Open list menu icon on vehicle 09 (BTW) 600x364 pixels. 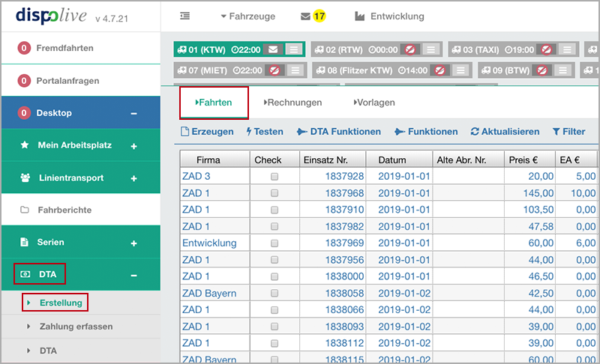pyautogui.click(x=563, y=70)
